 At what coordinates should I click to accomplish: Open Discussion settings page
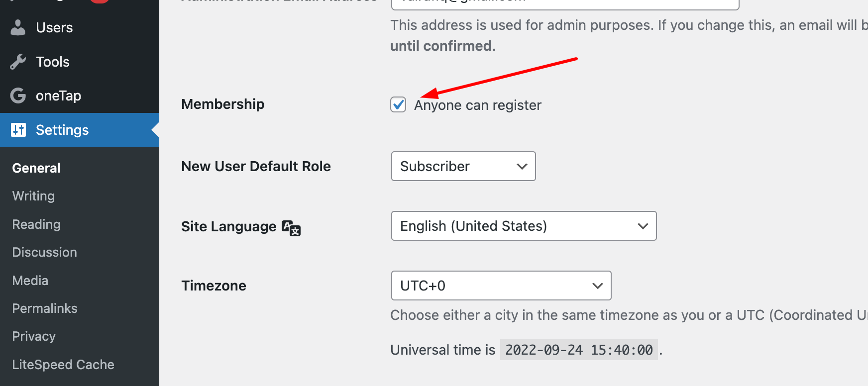(x=44, y=252)
